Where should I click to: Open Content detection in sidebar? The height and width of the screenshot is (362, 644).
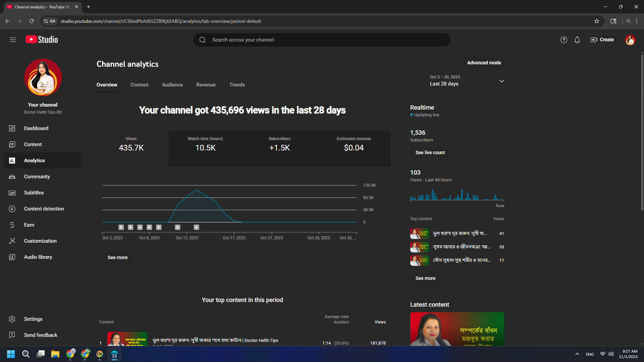point(43,209)
